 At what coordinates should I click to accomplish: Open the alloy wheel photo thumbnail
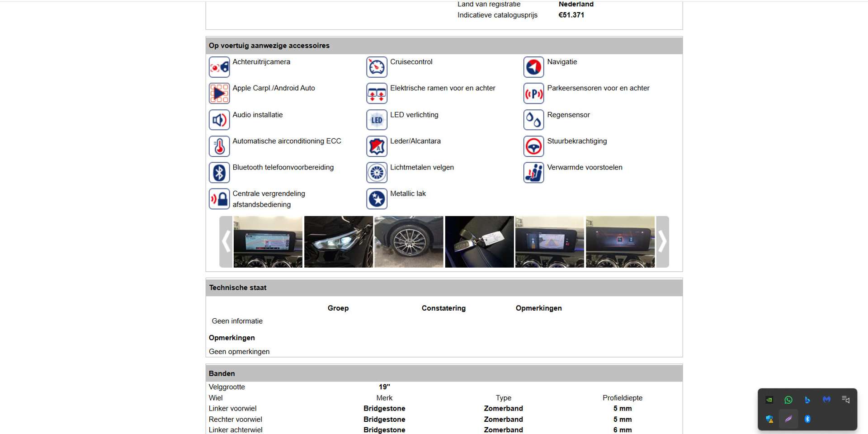(x=409, y=242)
